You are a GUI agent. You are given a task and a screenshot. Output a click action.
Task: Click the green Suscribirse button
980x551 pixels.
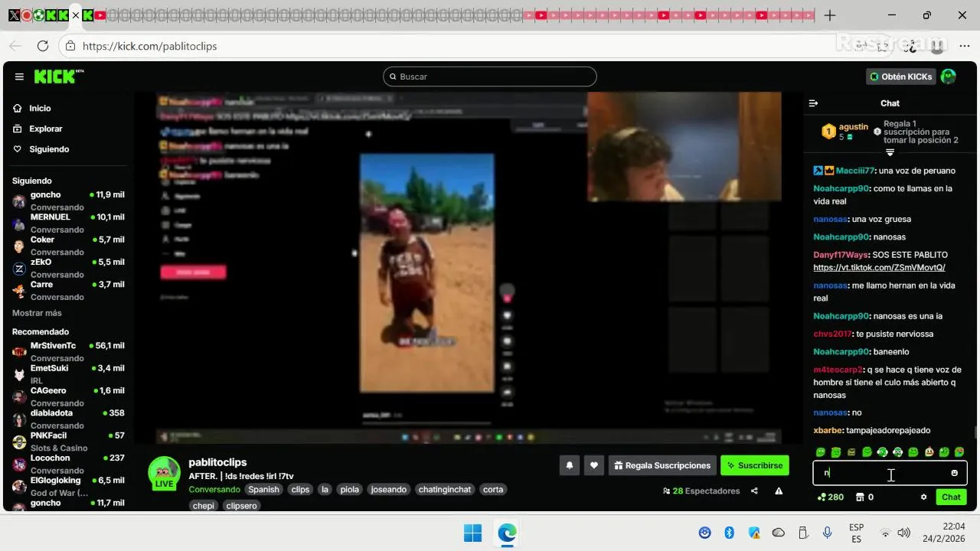tap(754, 465)
